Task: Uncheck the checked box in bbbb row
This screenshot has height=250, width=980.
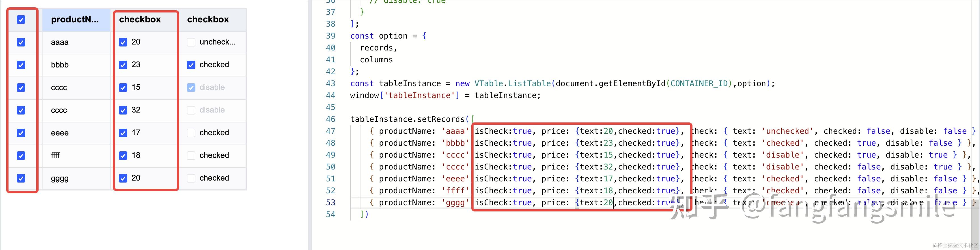Action: pos(191,65)
